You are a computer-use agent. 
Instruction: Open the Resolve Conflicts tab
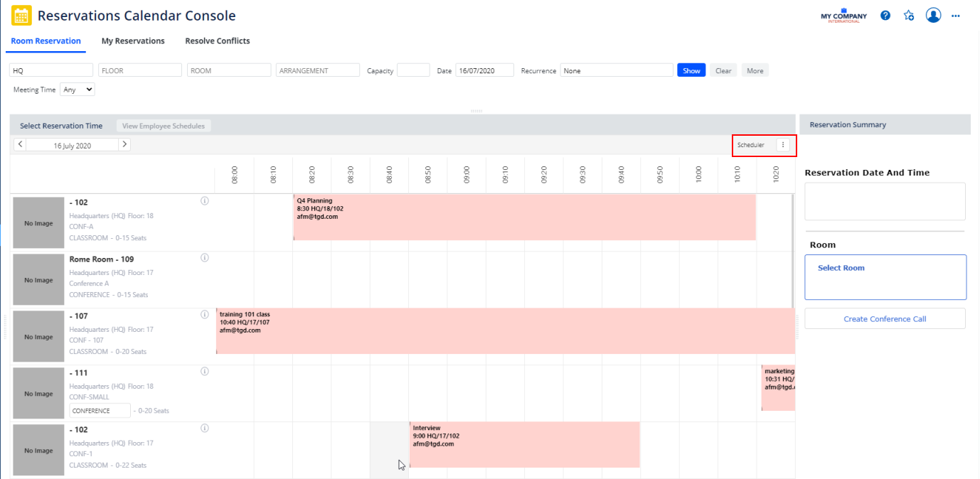point(218,41)
